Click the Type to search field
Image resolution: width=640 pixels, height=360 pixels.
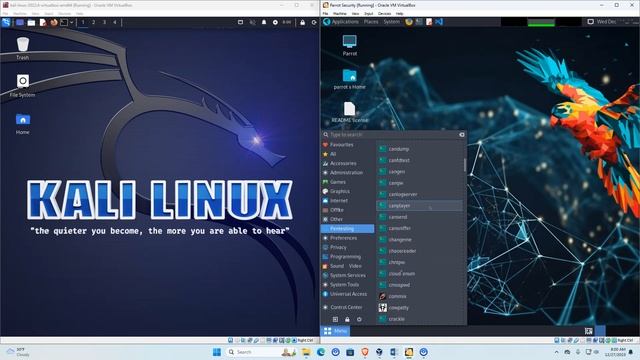coord(393,134)
